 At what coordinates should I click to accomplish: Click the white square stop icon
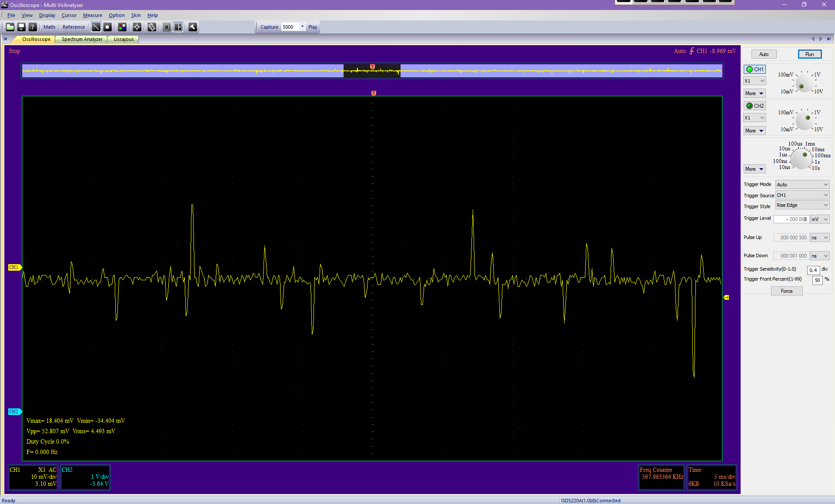point(107,27)
